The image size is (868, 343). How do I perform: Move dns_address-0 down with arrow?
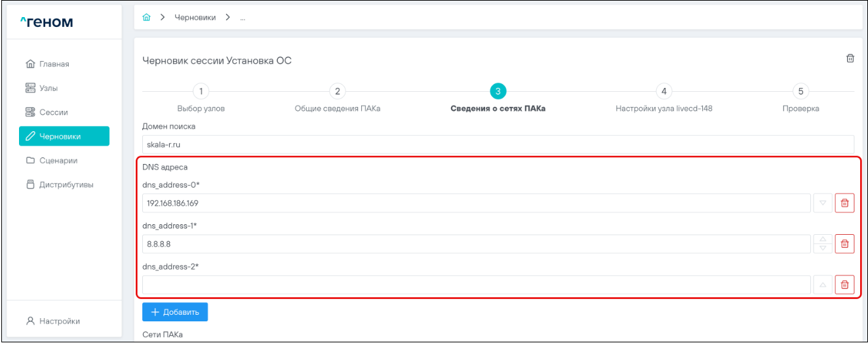(823, 203)
